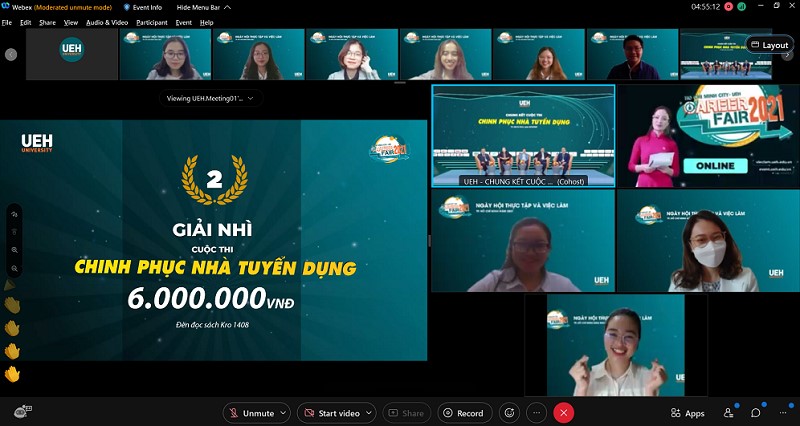The width and height of the screenshot is (800, 426).
Task: Open the green network statistics icon
Action: [x=741, y=7]
